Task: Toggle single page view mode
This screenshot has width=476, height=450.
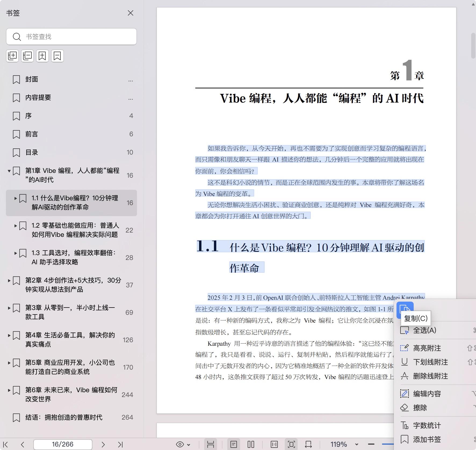Action: pyautogui.click(x=234, y=444)
